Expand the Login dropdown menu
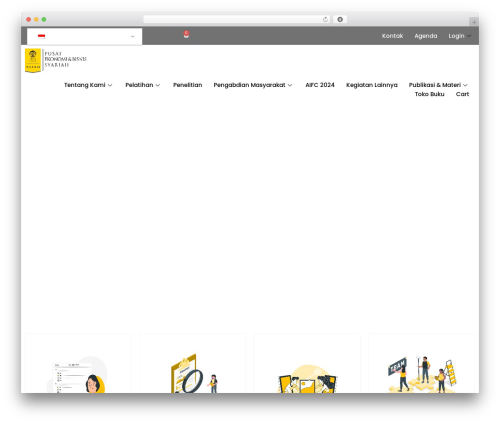Image resolution: width=500 pixels, height=423 pixels. tap(459, 36)
